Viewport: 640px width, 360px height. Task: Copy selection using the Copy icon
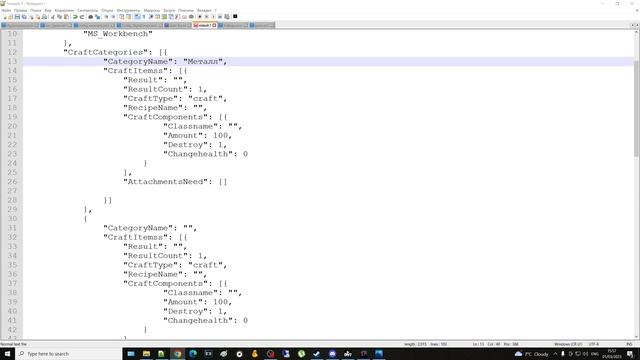(59, 17)
